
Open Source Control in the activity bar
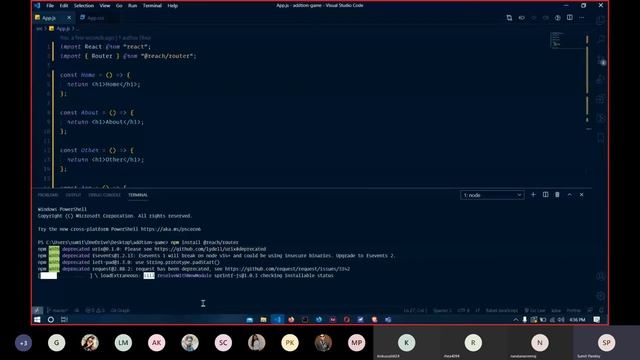[x=600, y=60]
